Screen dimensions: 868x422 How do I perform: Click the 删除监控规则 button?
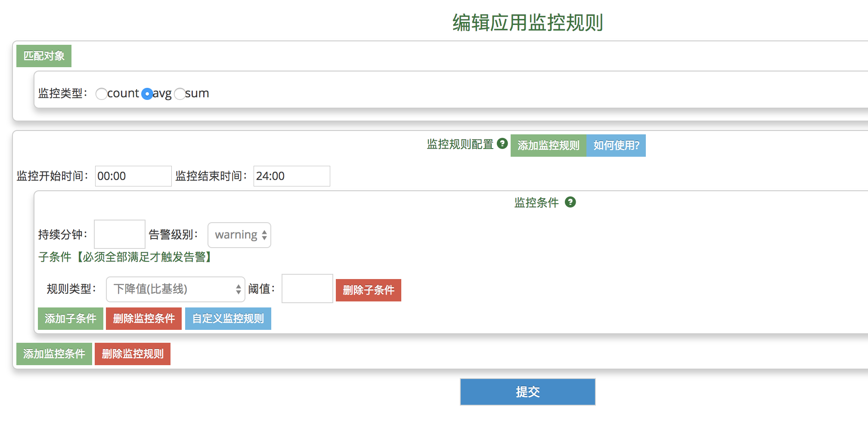pyautogui.click(x=132, y=354)
